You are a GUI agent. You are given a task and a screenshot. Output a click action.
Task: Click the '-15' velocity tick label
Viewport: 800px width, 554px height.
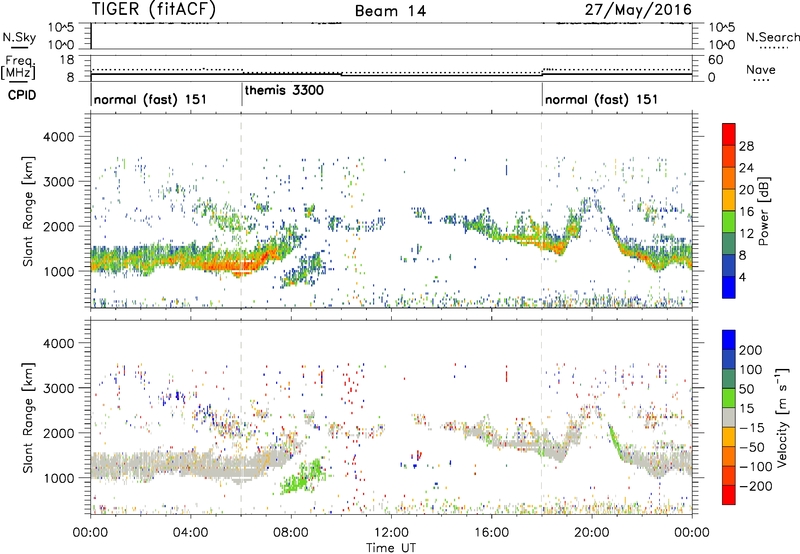click(x=752, y=428)
